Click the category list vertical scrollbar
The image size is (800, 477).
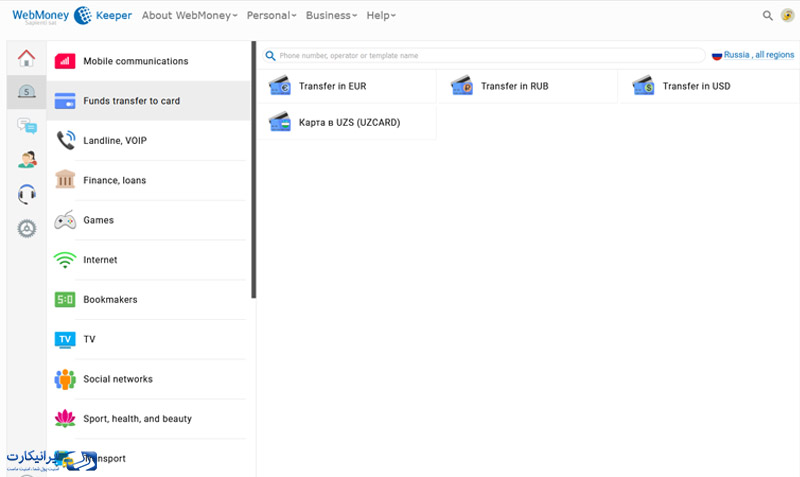click(254, 170)
